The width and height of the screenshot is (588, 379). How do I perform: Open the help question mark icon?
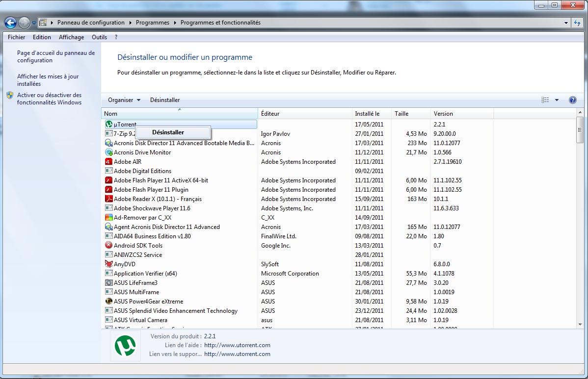click(x=572, y=100)
